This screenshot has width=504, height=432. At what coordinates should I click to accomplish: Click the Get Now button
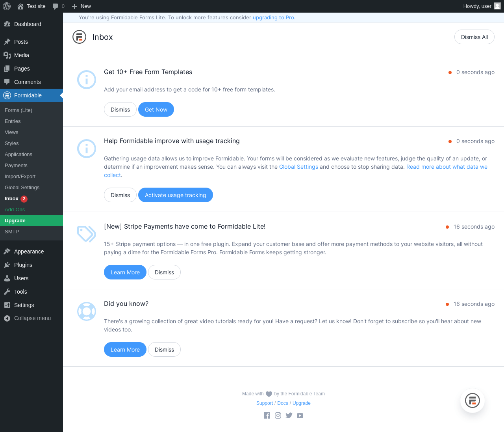pyautogui.click(x=156, y=110)
